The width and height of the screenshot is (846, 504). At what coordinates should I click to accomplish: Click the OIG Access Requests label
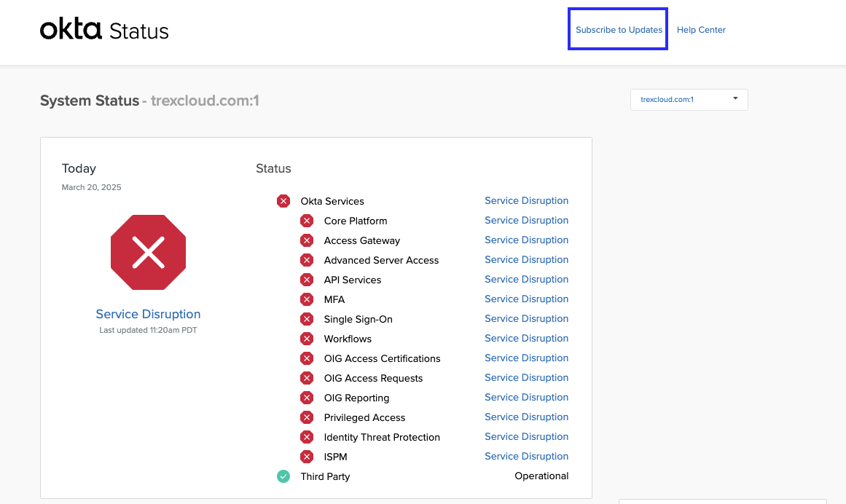point(373,379)
